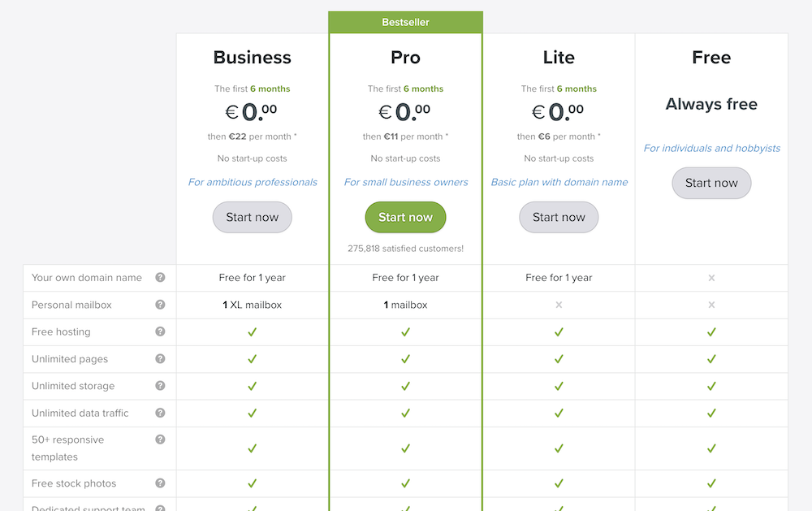Screen dimensions: 812x511
Task: Select the Lite plan title
Action: (x=559, y=58)
